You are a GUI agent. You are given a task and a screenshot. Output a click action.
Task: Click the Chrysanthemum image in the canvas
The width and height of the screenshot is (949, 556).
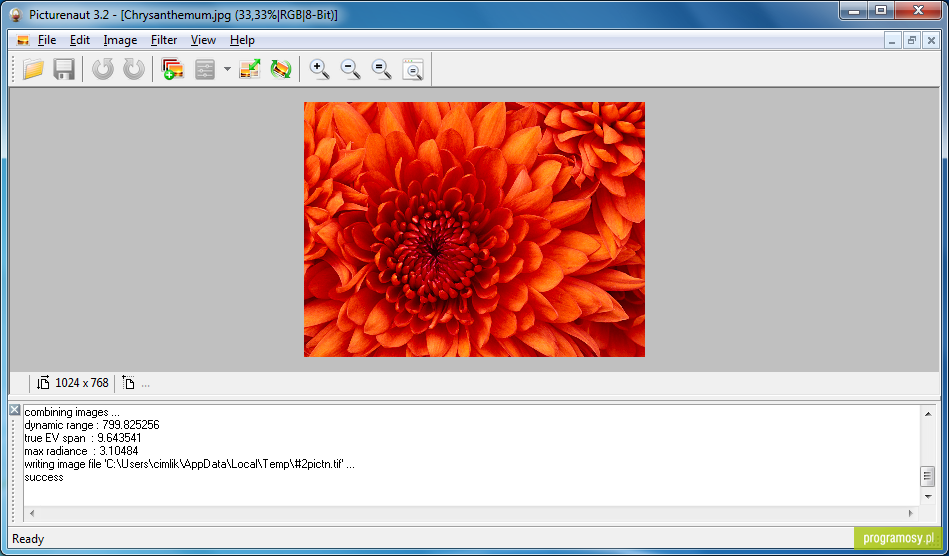474,229
